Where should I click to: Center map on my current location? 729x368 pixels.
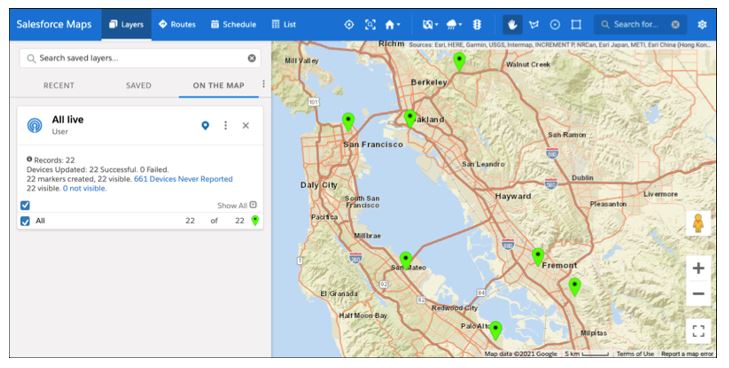(349, 25)
